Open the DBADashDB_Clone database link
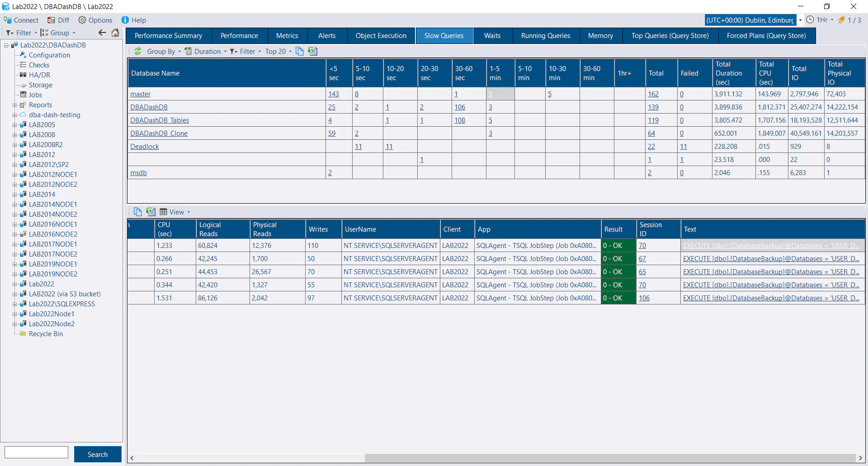The height and width of the screenshot is (466, 868). 159,133
